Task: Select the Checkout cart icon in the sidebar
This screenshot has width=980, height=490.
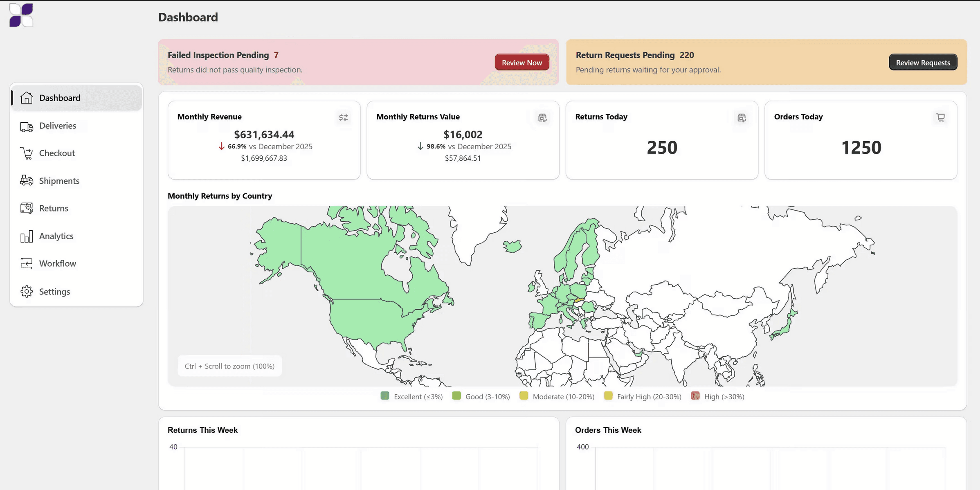Action: pos(26,153)
